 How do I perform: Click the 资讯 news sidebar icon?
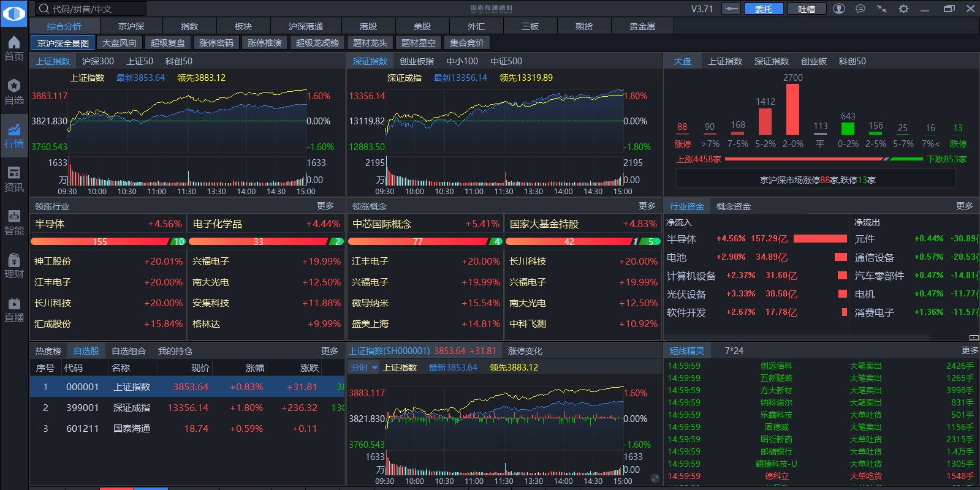(x=14, y=179)
